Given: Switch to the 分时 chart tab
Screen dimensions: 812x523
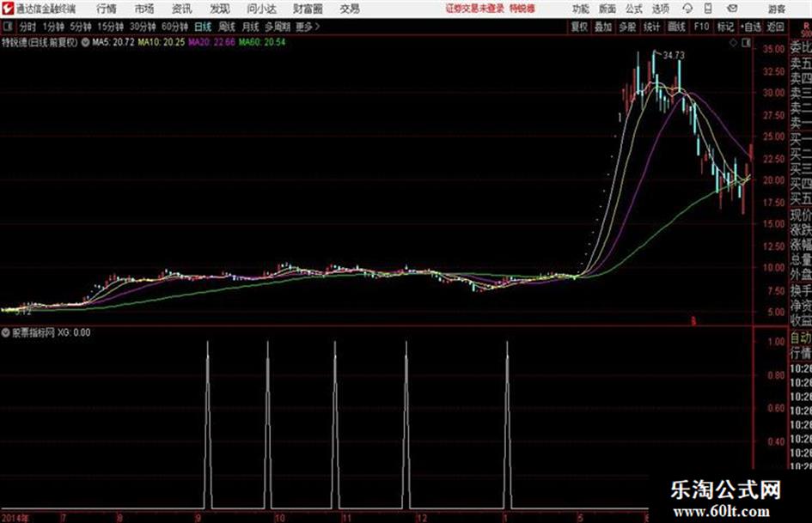Looking at the screenshot, I should pyautogui.click(x=27, y=27).
